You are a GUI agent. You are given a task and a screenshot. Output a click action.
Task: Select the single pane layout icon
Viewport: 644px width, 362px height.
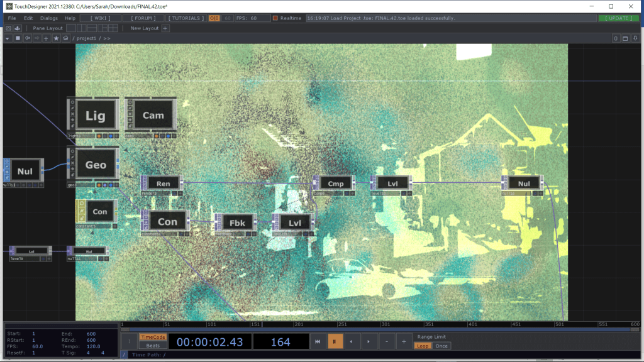[x=71, y=28]
